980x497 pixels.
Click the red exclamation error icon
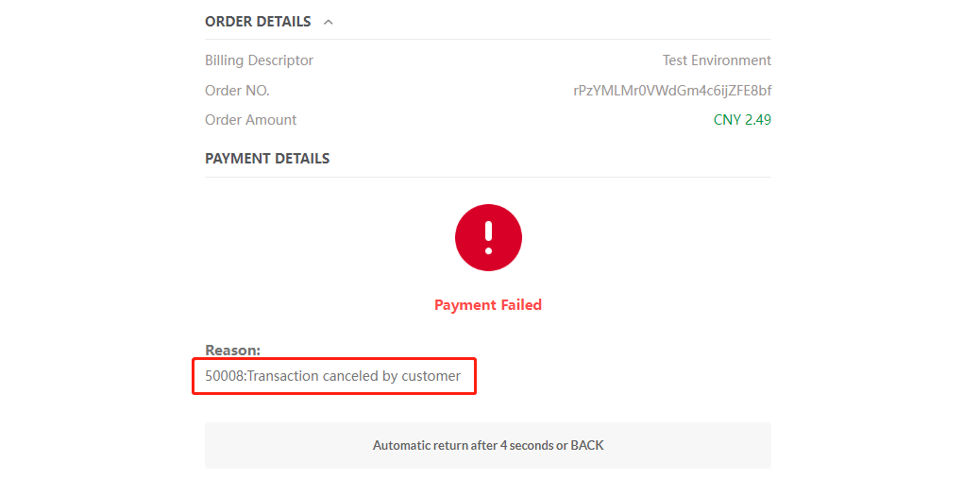488,236
